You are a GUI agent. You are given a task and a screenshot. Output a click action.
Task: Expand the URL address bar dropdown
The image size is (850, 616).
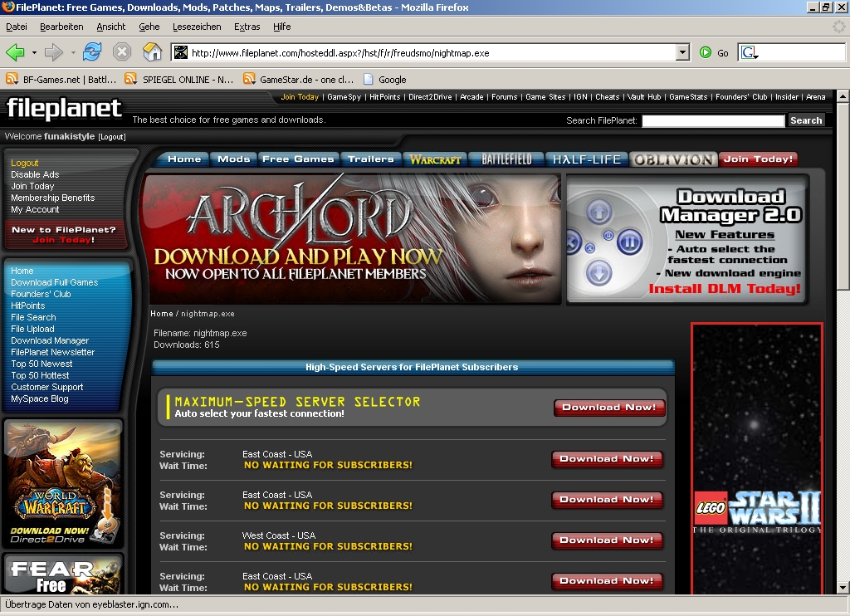[682, 53]
